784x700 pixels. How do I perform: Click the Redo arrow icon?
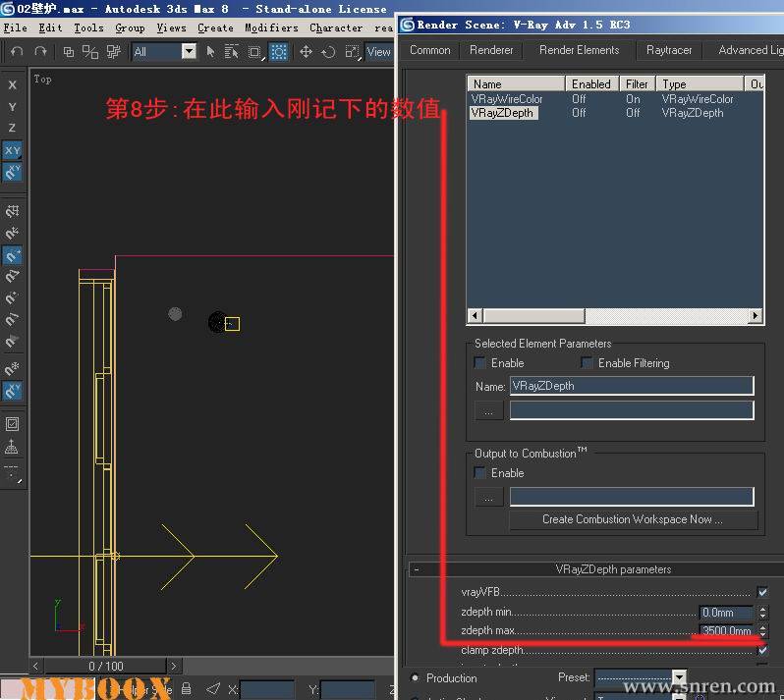coord(40,51)
